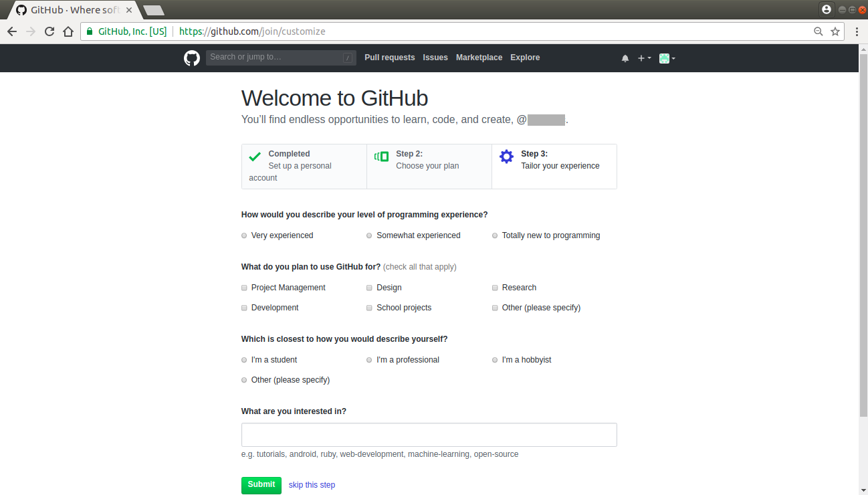The height and width of the screenshot is (495, 868).
Task: Open a new browser tab
Action: pos(154,10)
